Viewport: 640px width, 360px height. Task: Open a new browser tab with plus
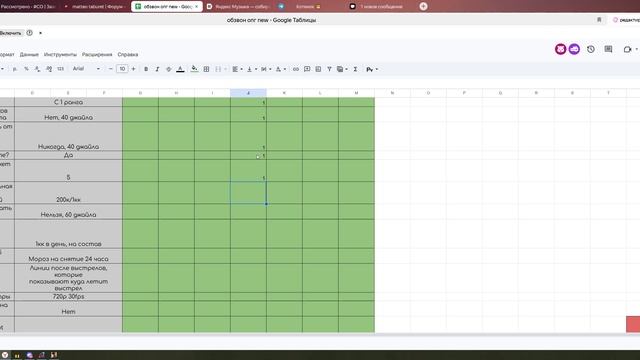coord(423,7)
